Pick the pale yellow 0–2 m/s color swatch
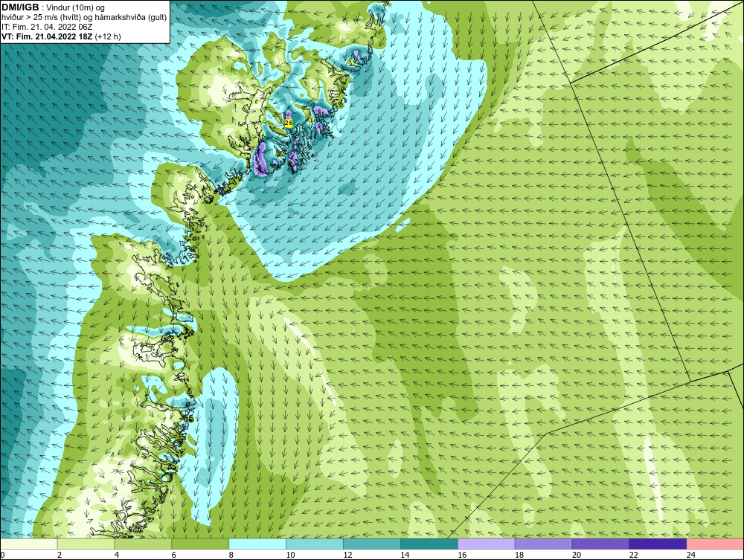 click(29, 544)
